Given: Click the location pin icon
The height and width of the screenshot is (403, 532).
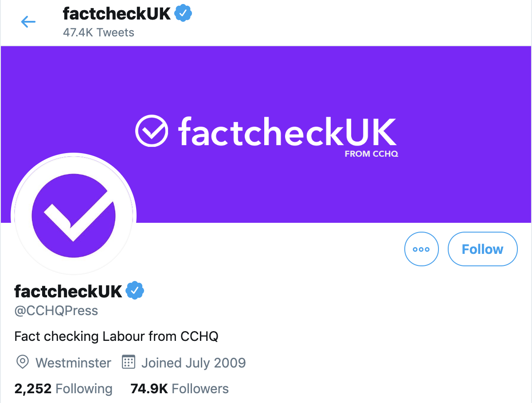Looking at the screenshot, I should 22,363.
